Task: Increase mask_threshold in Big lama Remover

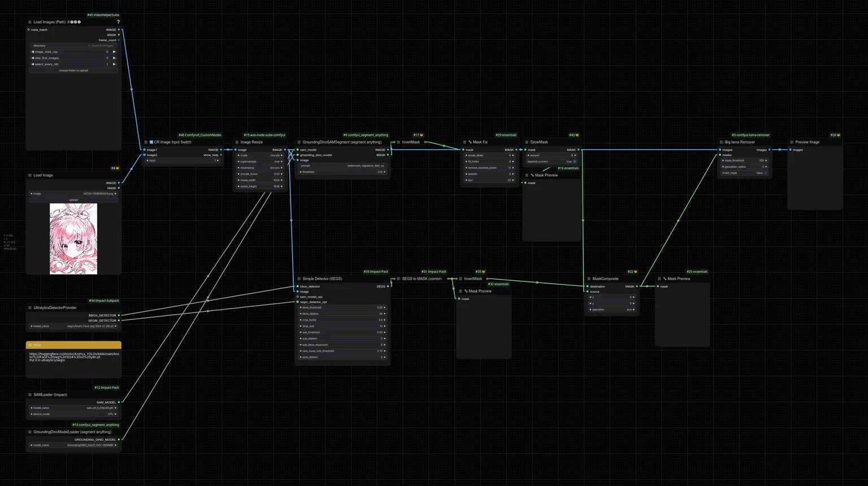Action: coord(766,160)
